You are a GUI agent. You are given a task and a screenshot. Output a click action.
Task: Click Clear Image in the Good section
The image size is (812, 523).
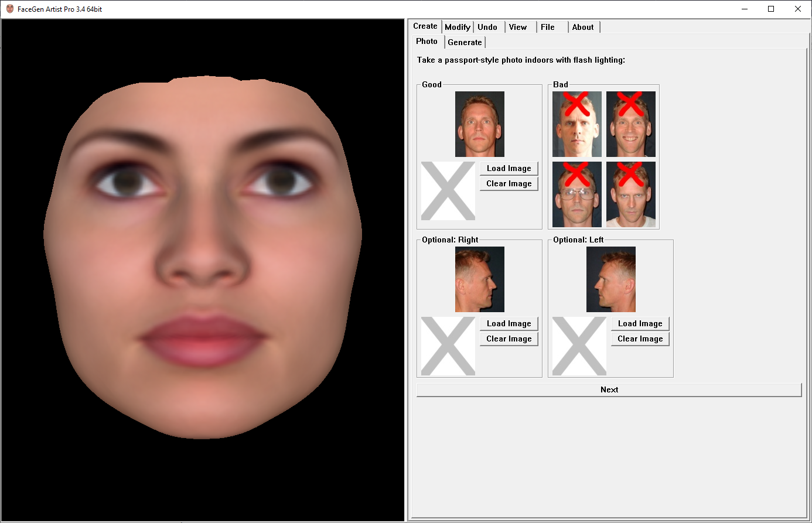point(509,183)
